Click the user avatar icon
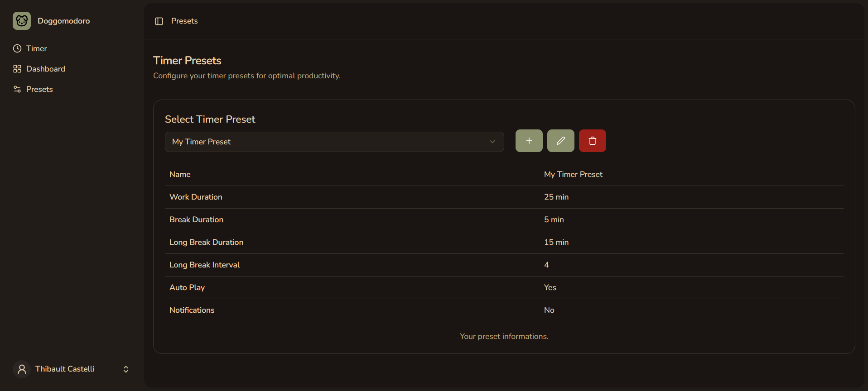The height and width of the screenshot is (391, 868). 22,369
